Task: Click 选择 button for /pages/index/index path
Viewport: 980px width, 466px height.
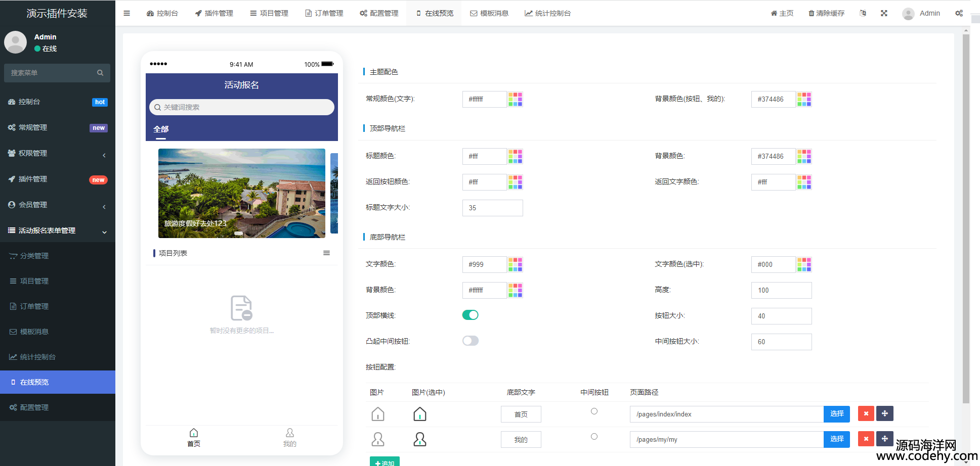Action: 836,413
